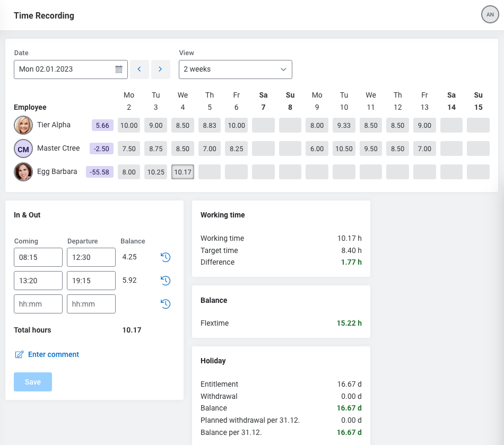Click the Coming field showing 08:15
This screenshot has height=445, width=504.
(38, 257)
